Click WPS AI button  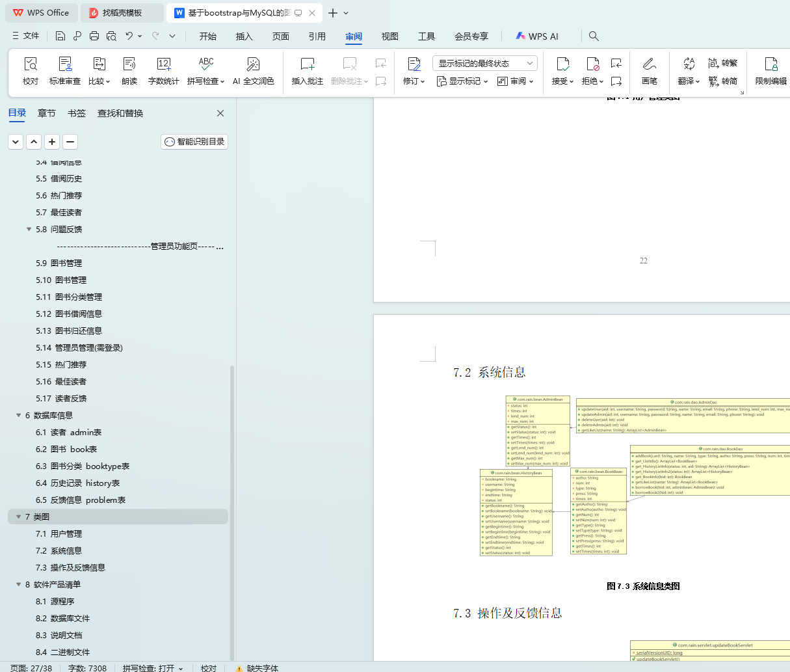pos(537,36)
